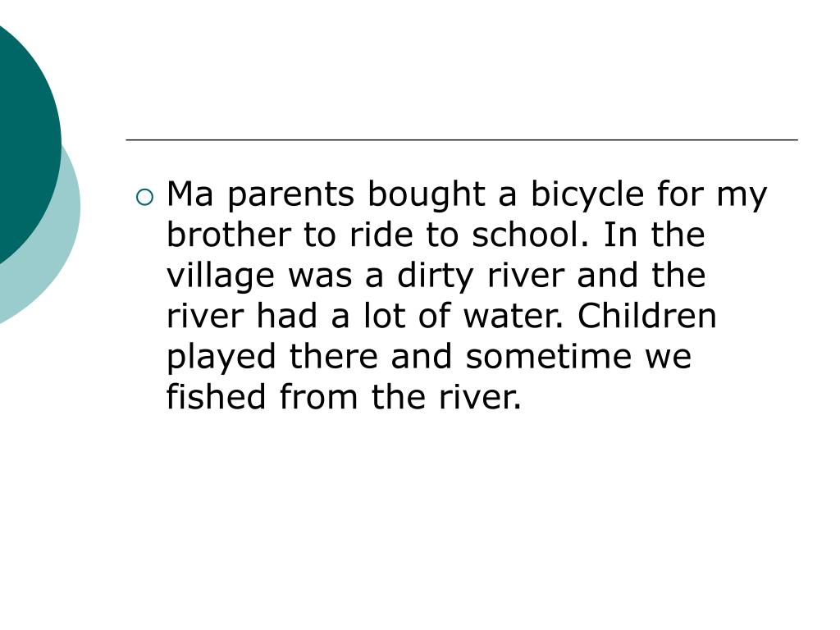This screenshot has height=630, width=840.
Task: Click the word "brother"
Action: [x=229, y=235]
